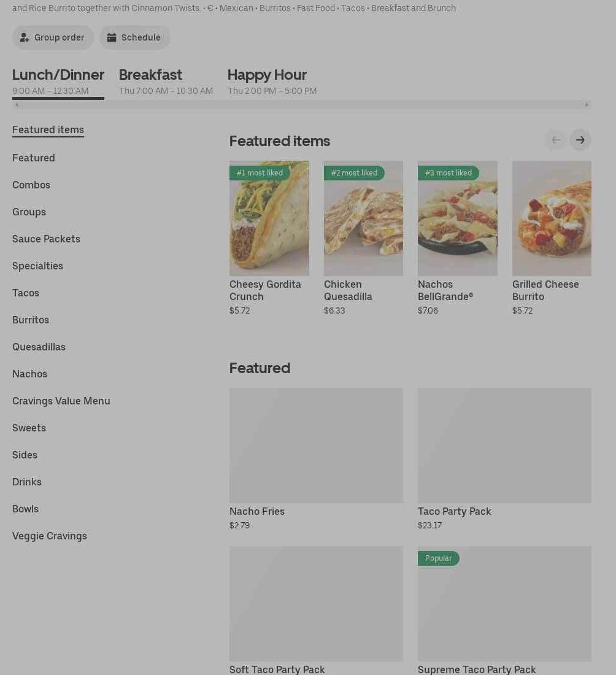The image size is (616, 675).
Task: Click the previous arrow in Featured items carousel
Action: [555, 140]
